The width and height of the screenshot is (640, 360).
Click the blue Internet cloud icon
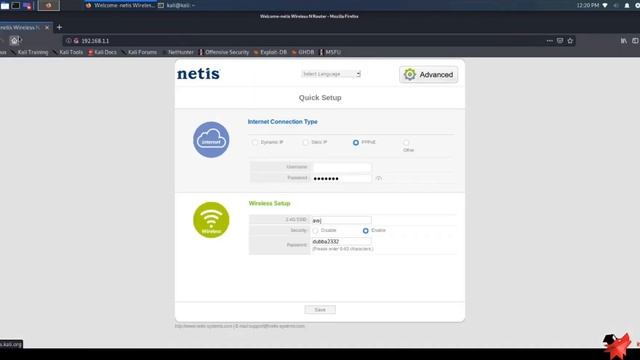click(x=211, y=140)
